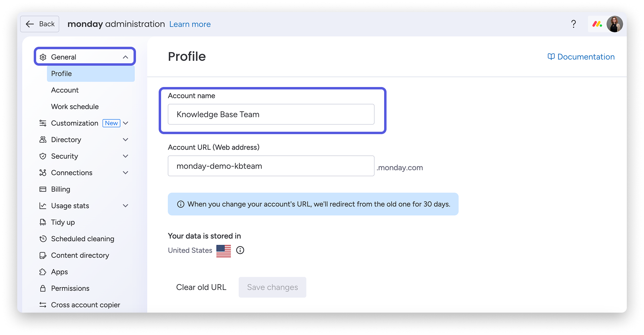
Task: Open the Account submenu item
Action: coord(65,90)
